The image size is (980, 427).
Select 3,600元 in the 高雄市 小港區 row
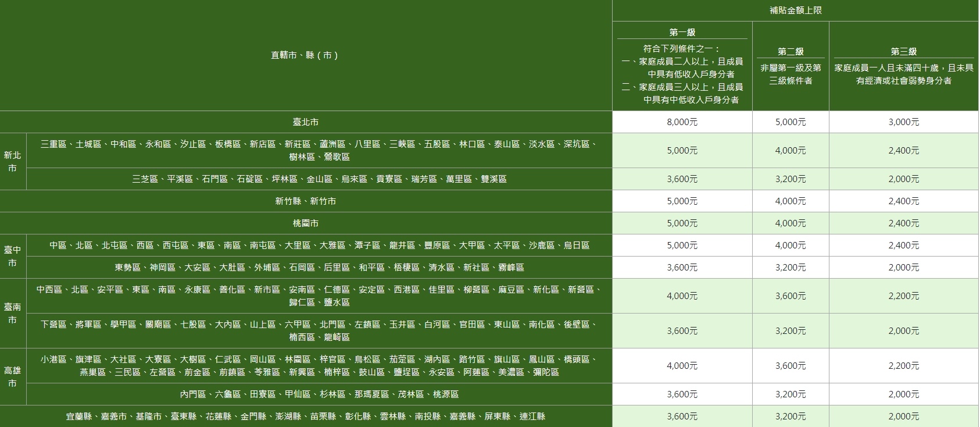[791, 366]
